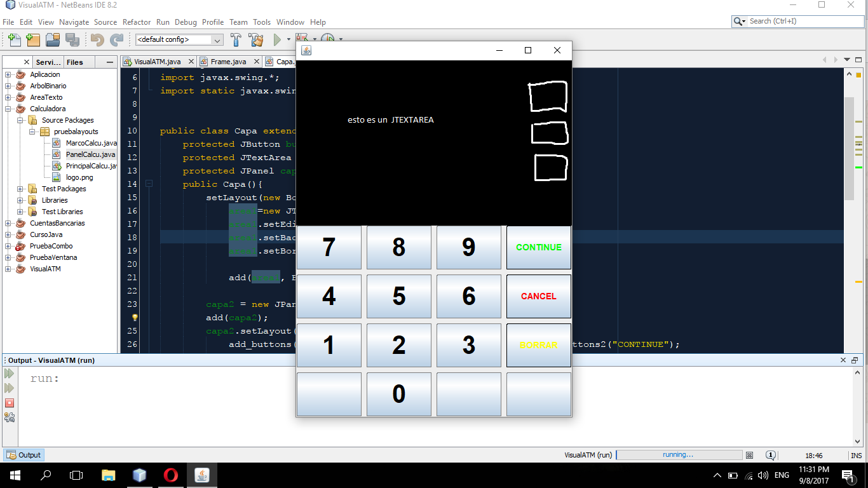This screenshot has width=868, height=488.
Task: Click keypad button 7 in ATM window
Action: [x=329, y=247]
